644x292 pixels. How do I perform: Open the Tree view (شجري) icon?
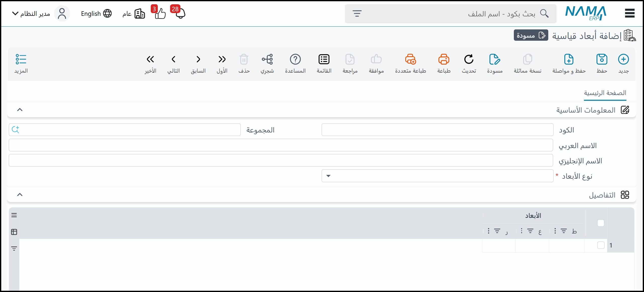point(267,60)
